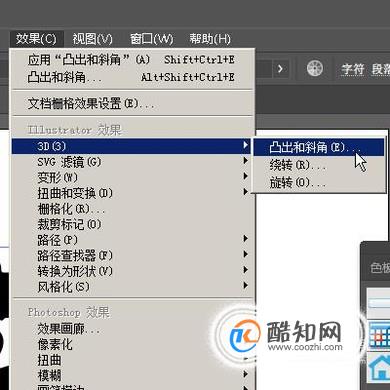Click the submenu arrow next to 路径查找器(F)
Image resolution: width=390 pixels, height=390 pixels.
pos(246,254)
